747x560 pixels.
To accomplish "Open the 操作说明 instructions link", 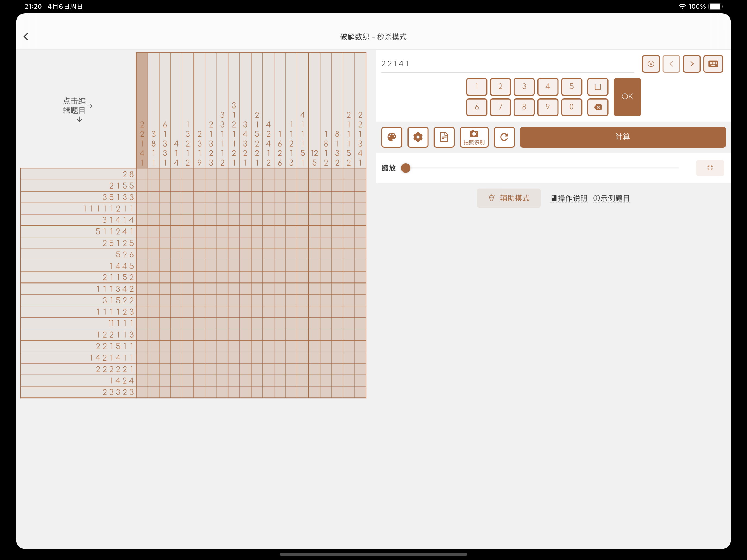I will pos(569,198).
